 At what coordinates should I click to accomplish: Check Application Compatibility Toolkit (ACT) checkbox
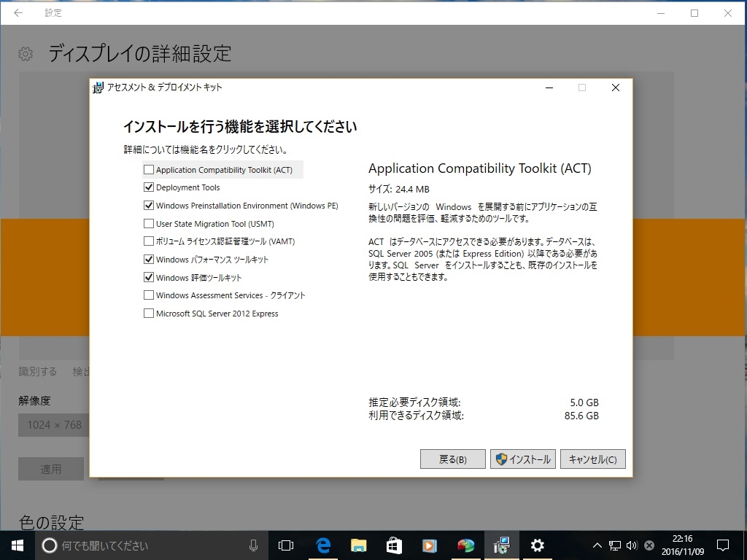(149, 169)
